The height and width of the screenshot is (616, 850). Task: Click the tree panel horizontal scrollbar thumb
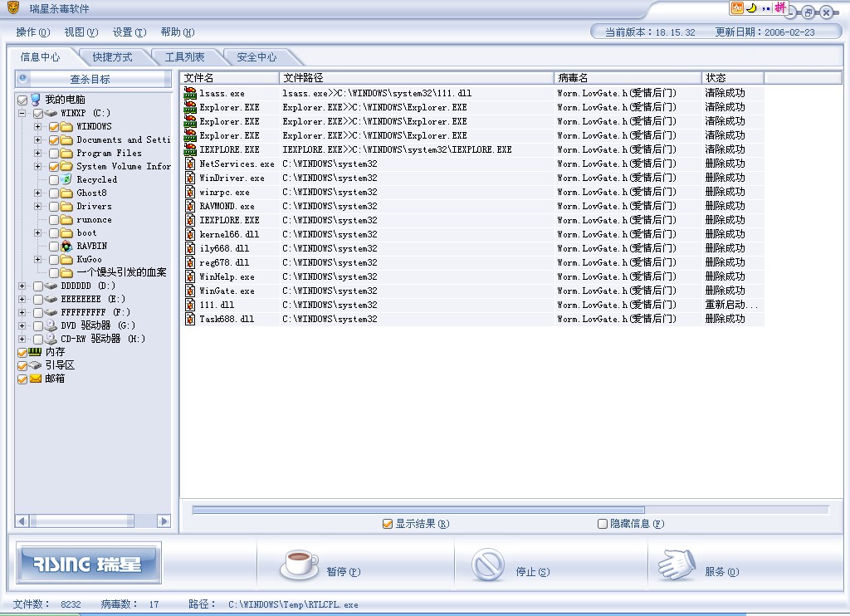(82, 521)
